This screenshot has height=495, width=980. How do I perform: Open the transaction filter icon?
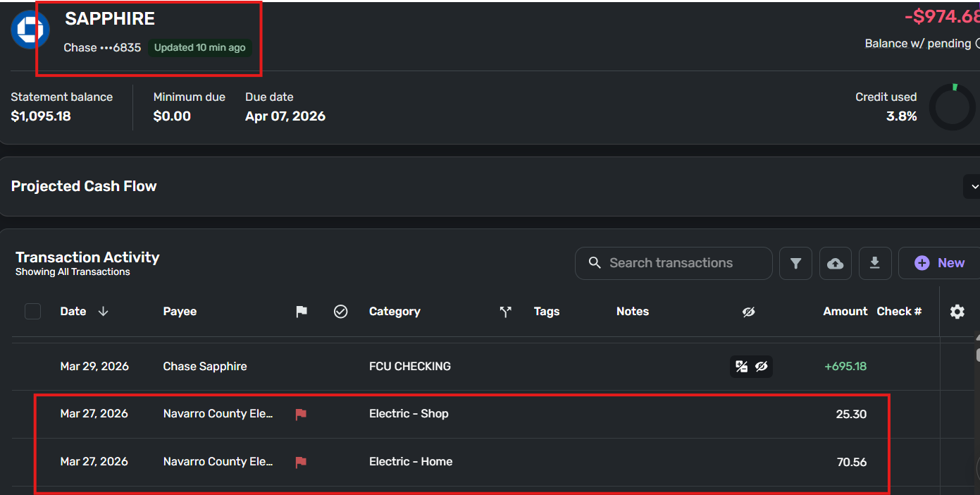point(795,263)
